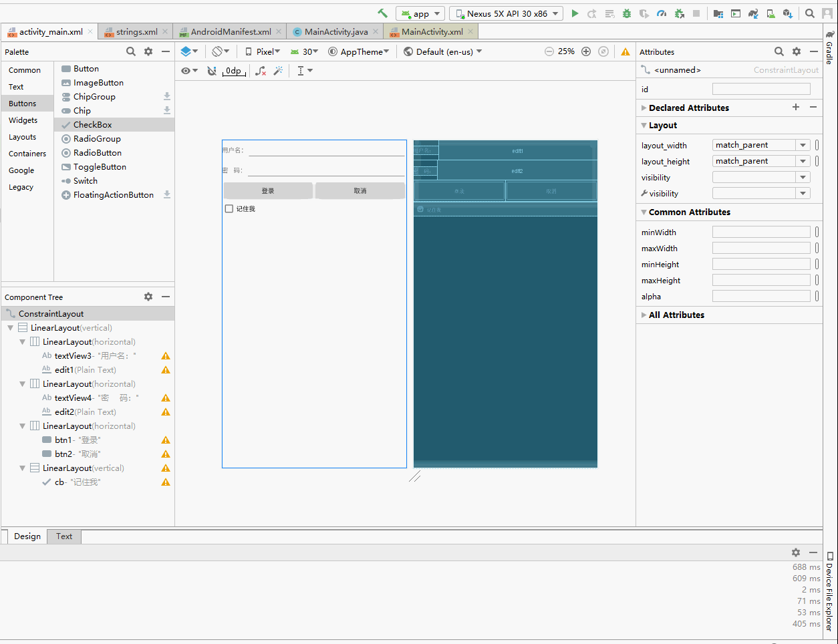Open Default (en-us) locale dropdown
The image size is (838, 644).
[443, 51]
